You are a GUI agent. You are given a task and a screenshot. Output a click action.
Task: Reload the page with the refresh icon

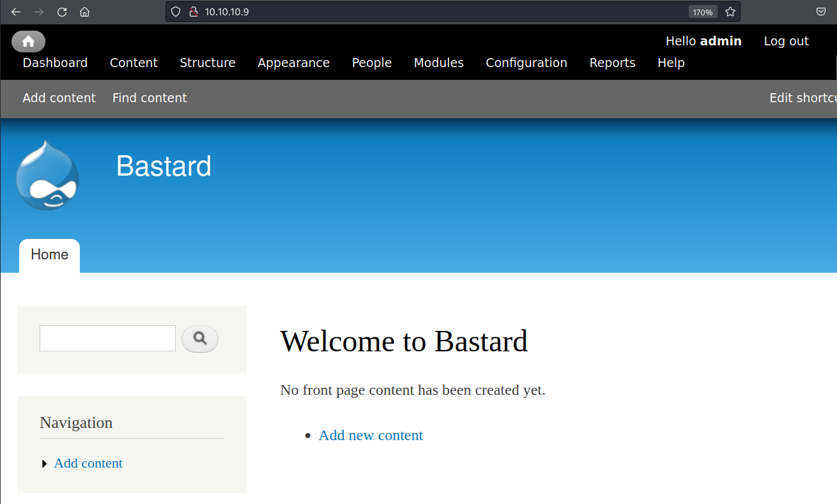point(62,11)
